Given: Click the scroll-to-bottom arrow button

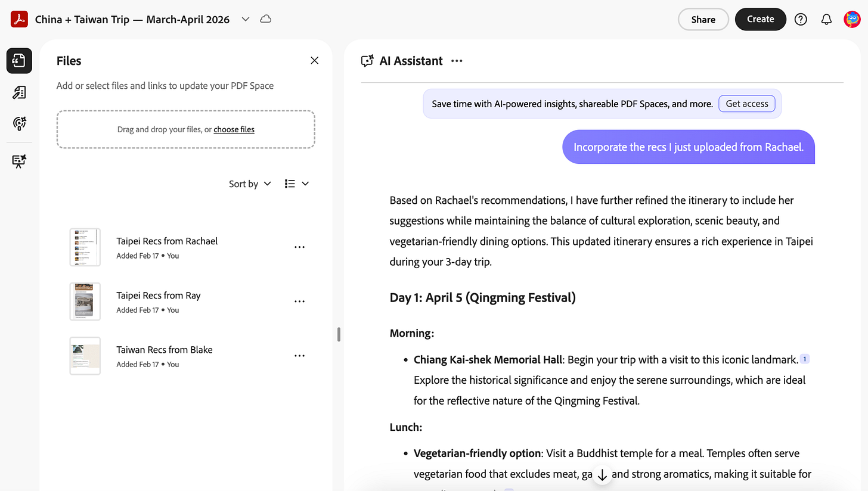Looking at the screenshot, I should (602, 475).
